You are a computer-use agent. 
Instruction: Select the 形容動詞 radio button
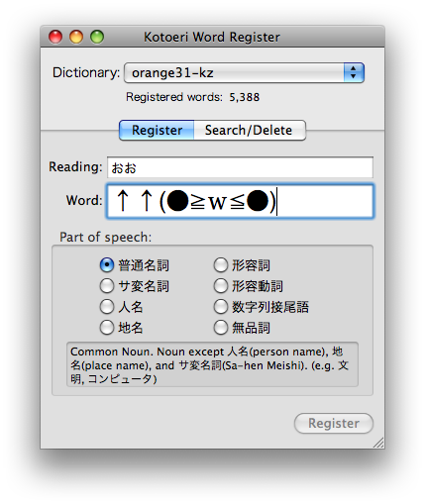(221, 286)
